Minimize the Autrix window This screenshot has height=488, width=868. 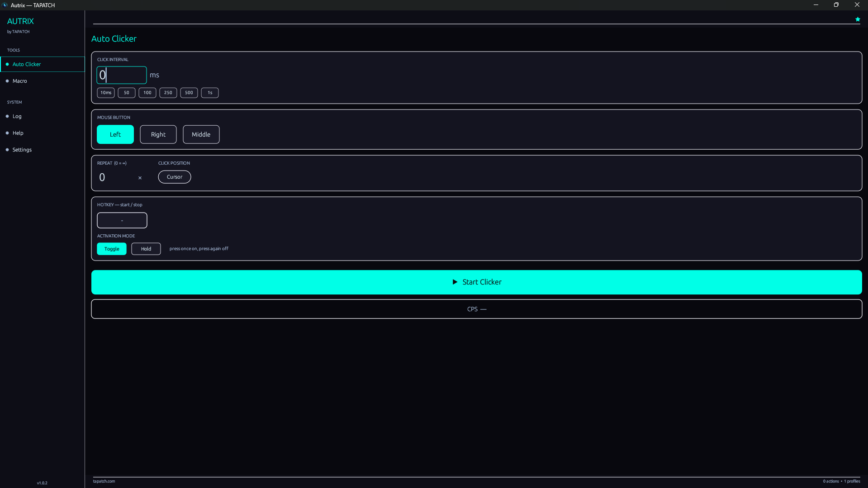click(x=816, y=5)
